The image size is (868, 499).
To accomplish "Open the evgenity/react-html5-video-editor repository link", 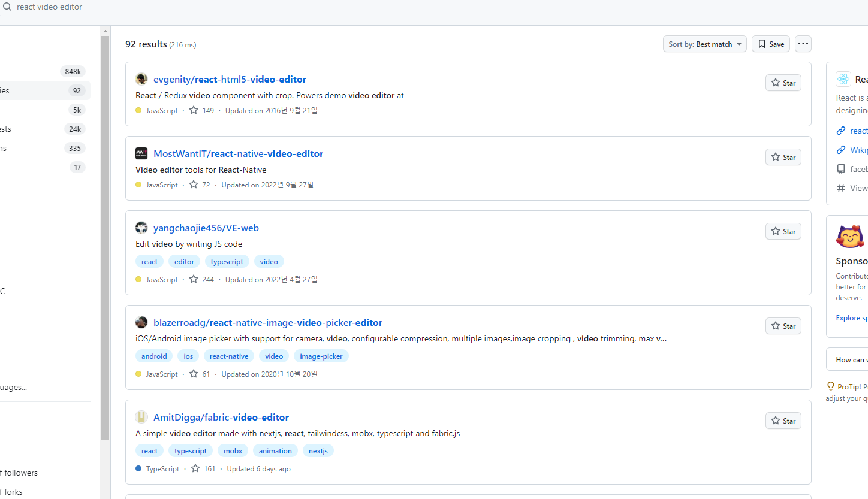I will coord(230,79).
